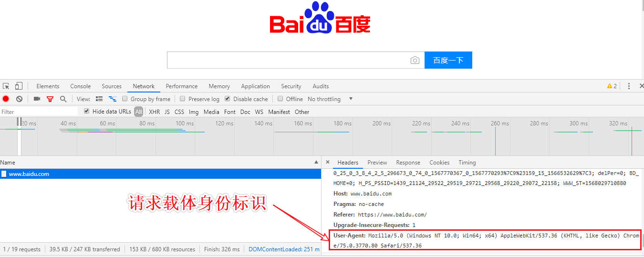Switch to the Memory tab
The height and width of the screenshot is (257, 644).
click(219, 86)
